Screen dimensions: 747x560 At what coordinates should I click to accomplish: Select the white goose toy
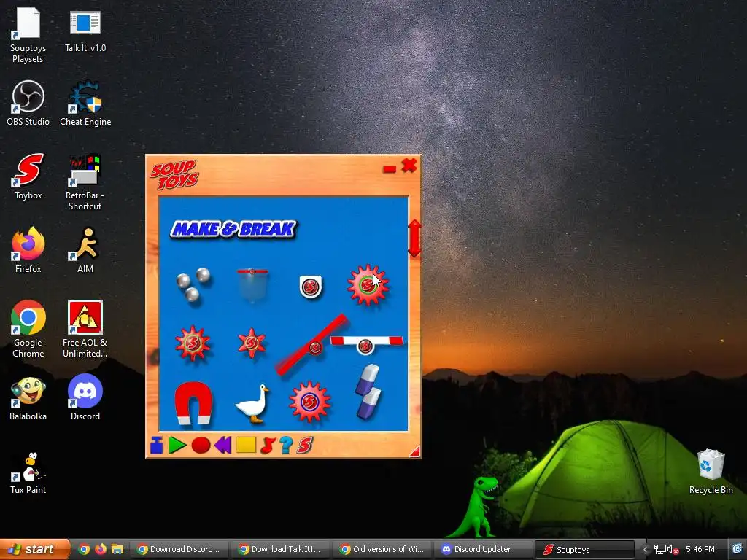click(252, 403)
